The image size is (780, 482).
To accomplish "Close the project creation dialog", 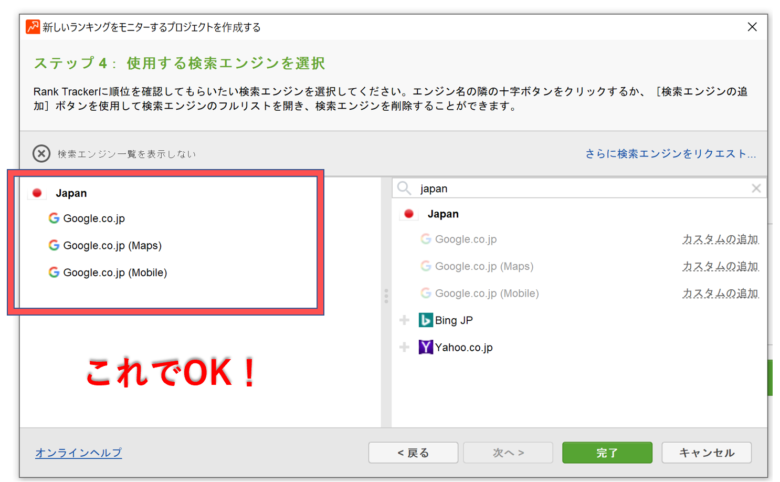I will (752, 27).
